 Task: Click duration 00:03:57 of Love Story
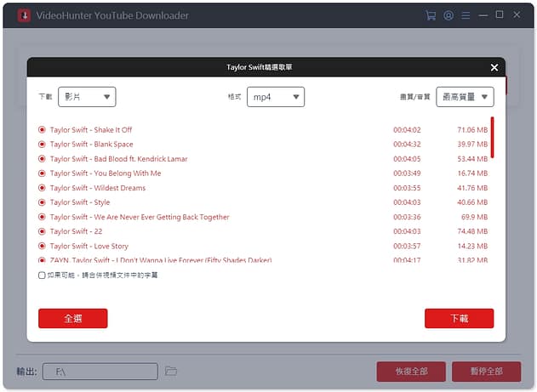click(407, 246)
